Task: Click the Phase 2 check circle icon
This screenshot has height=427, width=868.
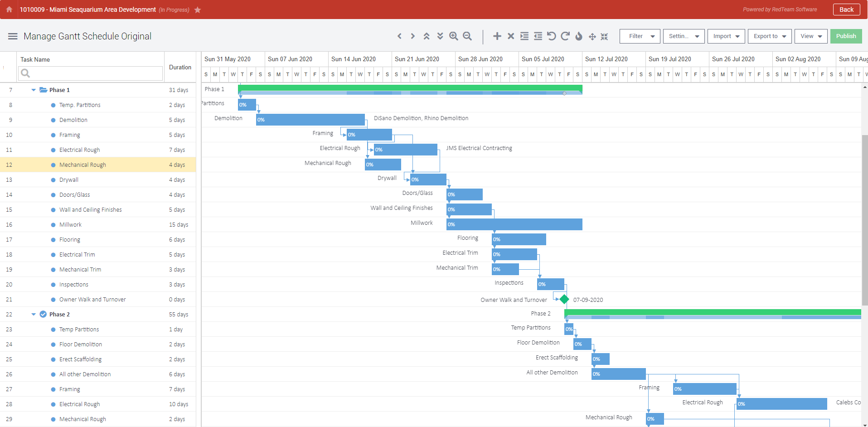Action: (x=43, y=314)
